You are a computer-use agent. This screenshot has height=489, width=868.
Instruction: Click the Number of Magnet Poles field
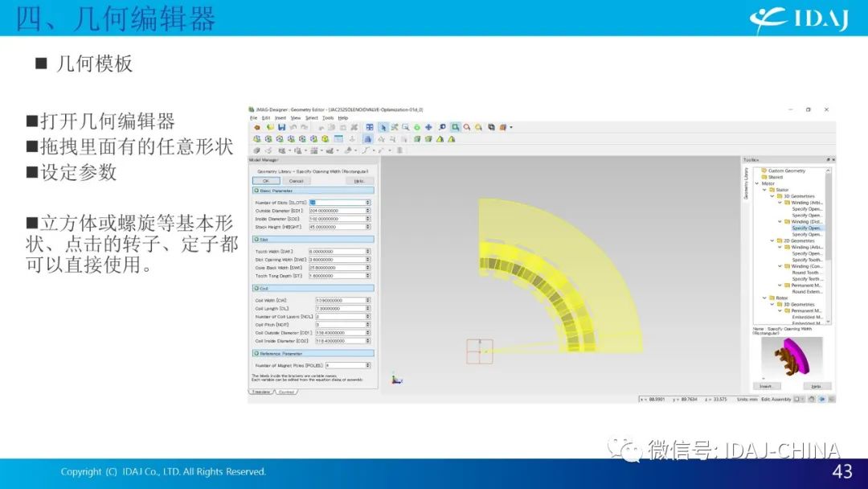[x=348, y=365]
